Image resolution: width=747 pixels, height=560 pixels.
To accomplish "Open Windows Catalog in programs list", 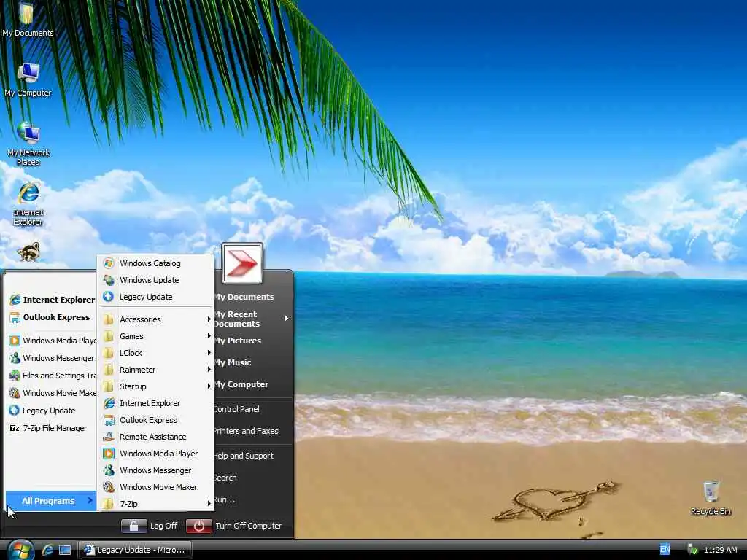I will (x=156, y=263).
